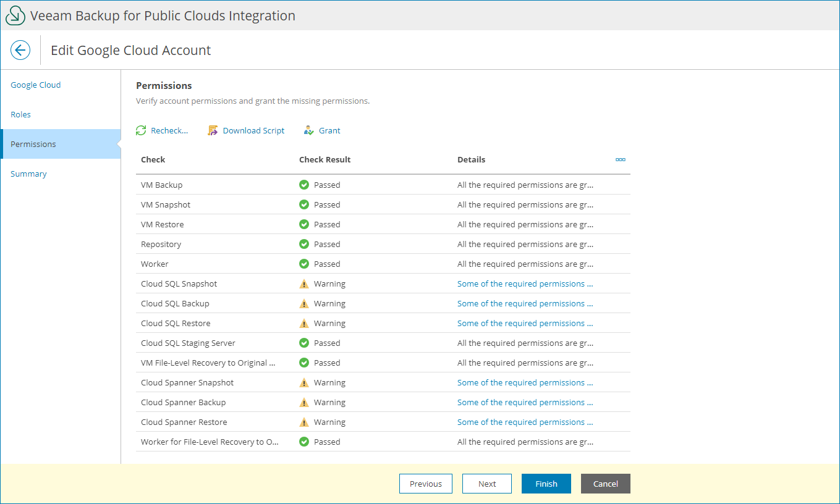Image resolution: width=840 pixels, height=504 pixels.
Task: Go to the Google Cloud step
Action: coord(36,85)
